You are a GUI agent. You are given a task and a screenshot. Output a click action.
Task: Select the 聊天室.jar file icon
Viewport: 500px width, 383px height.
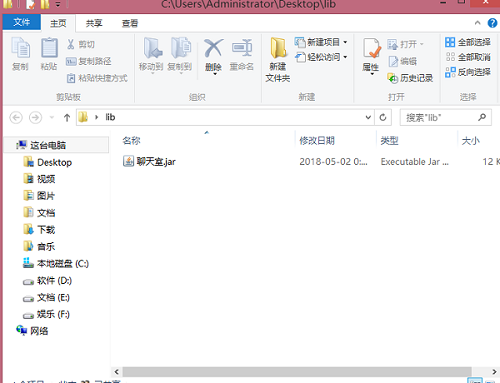pos(128,161)
